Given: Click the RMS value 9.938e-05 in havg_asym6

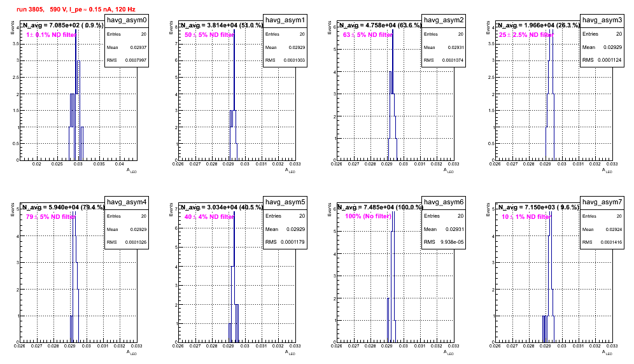Looking at the screenshot, I should coord(452,242).
